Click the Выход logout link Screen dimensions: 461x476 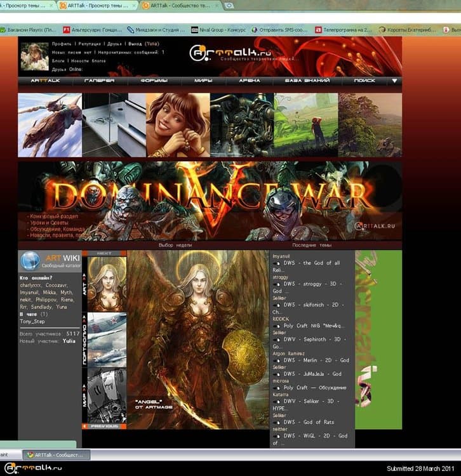coord(135,44)
